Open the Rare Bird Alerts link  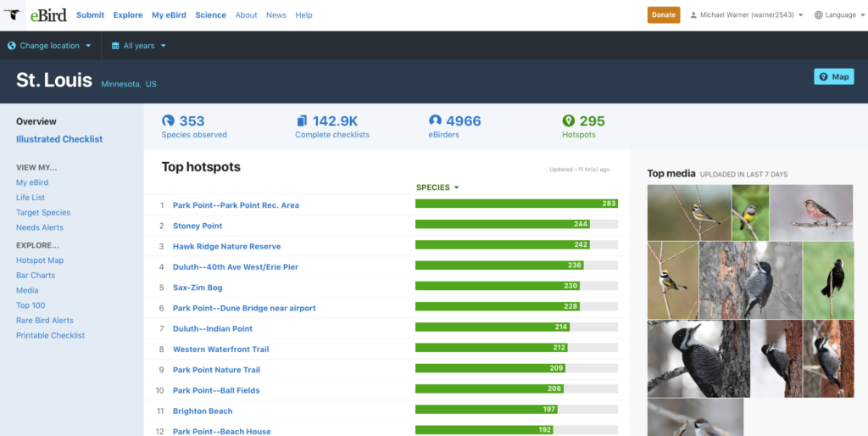tap(45, 320)
